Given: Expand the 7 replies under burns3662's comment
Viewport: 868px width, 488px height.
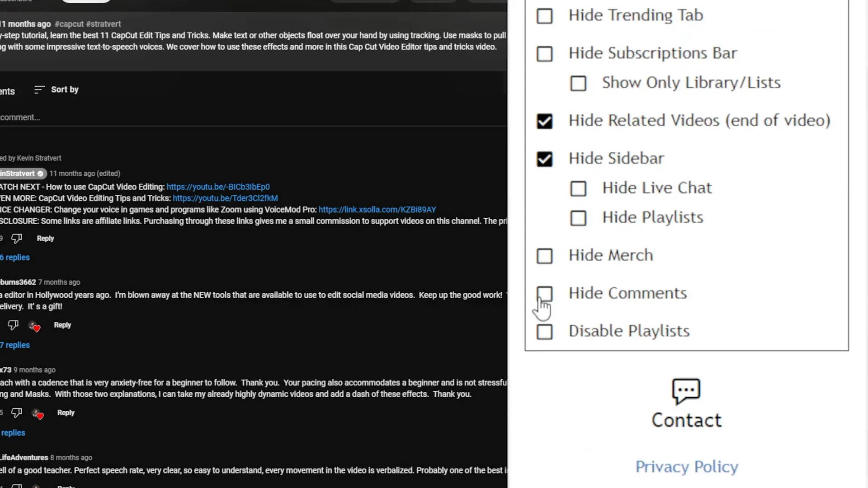Looking at the screenshot, I should (15, 345).
